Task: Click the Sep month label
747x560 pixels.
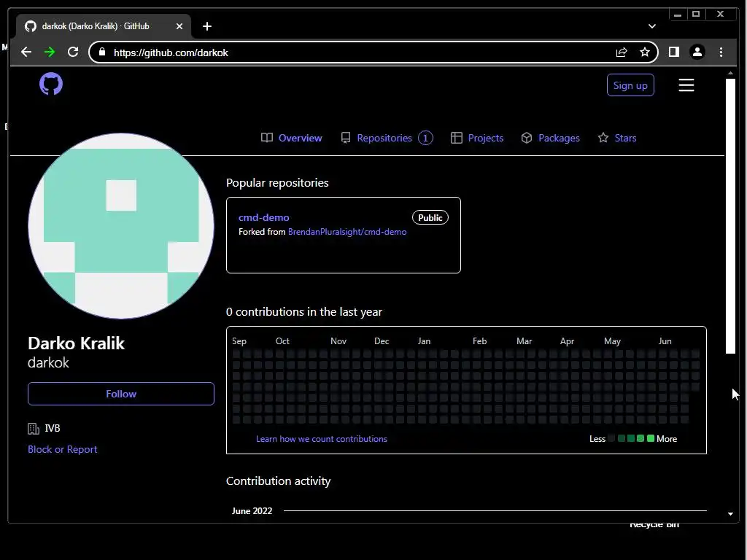Action: [239, 341]
